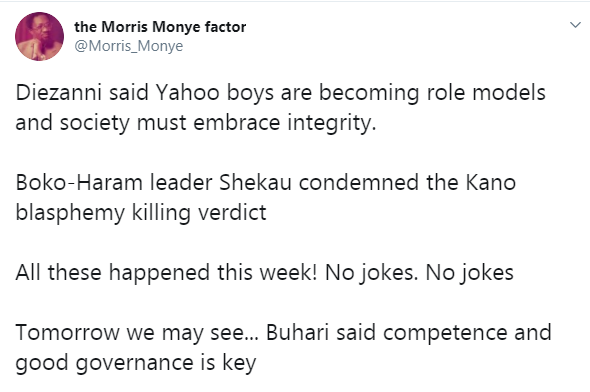
Task: Select the Boko-Haram leader Shekau paragraph
Action: (266, 198)
